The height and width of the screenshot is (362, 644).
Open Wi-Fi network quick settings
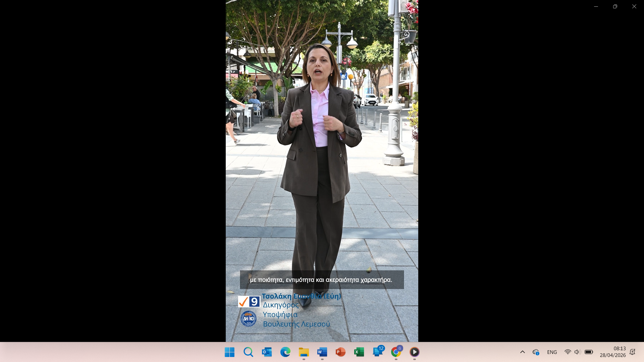tap(568, 352)
